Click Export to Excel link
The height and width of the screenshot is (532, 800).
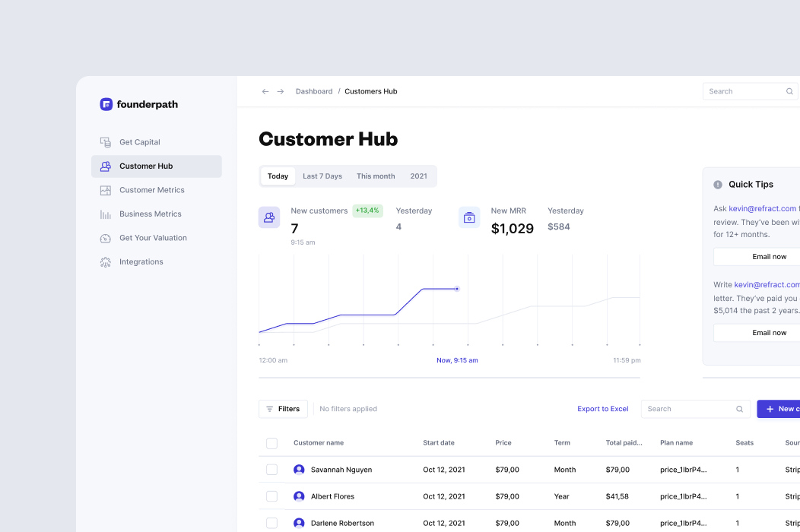[603, 409]
